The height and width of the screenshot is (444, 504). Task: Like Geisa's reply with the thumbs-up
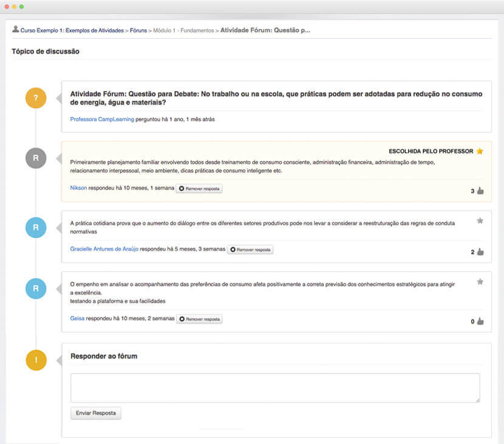coord(479,321)
